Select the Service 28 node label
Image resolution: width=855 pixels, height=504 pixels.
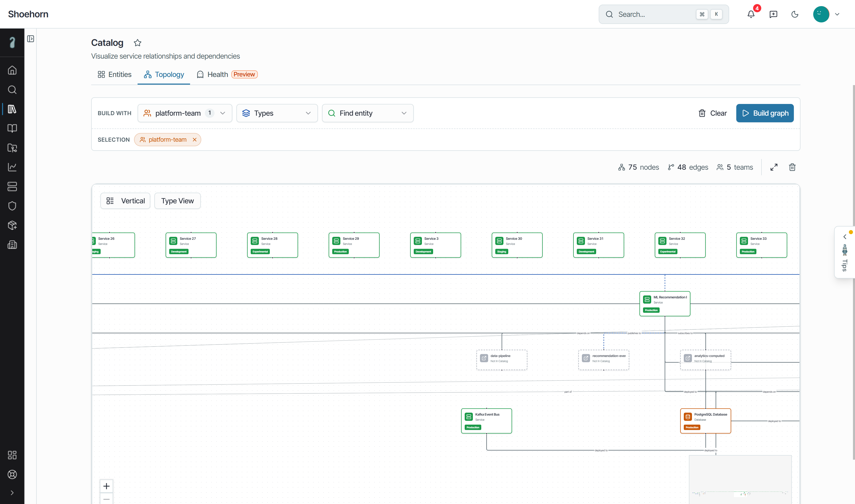(269, 238)
